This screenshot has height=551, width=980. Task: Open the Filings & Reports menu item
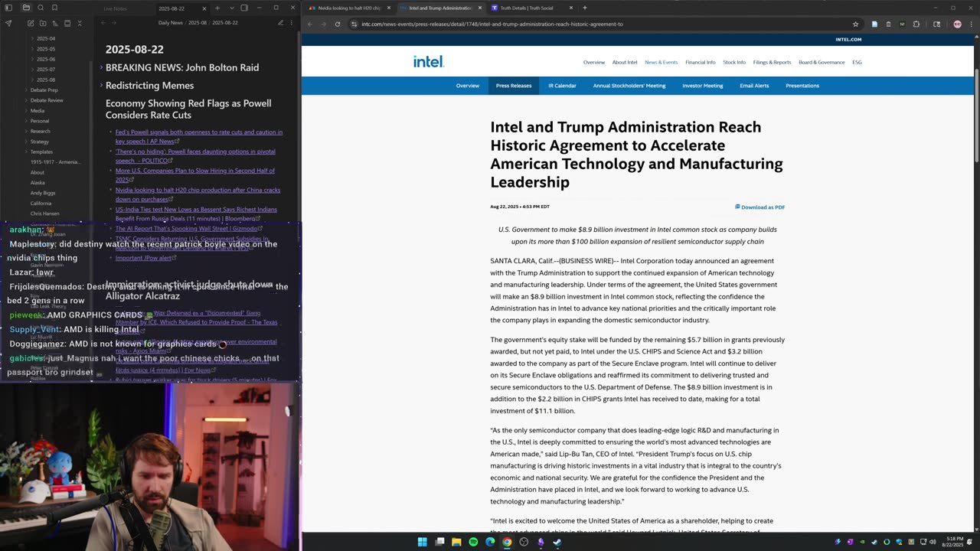pyautogui.click(x=772, y=63)
